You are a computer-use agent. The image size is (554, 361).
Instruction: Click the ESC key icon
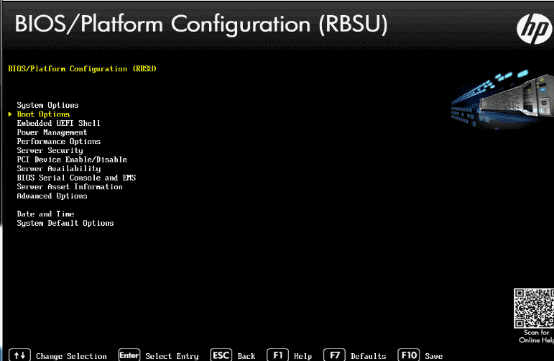pyautogui.click(x=221, y=355)
